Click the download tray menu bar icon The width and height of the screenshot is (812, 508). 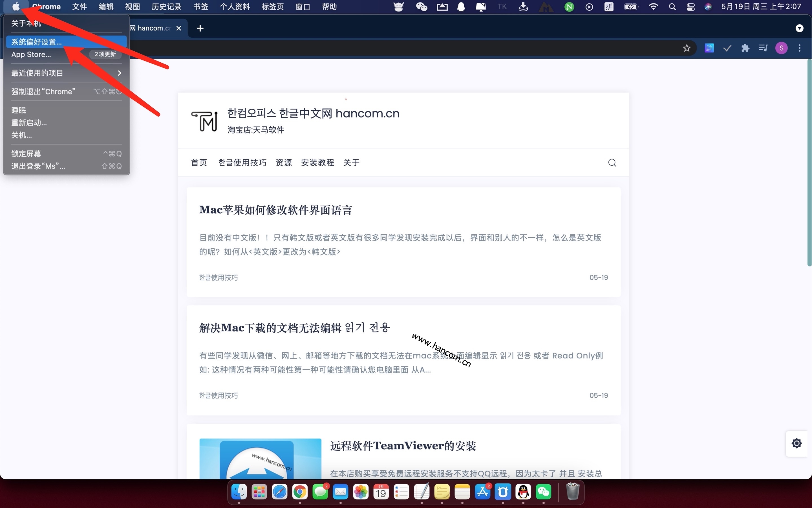pos(523,7)
